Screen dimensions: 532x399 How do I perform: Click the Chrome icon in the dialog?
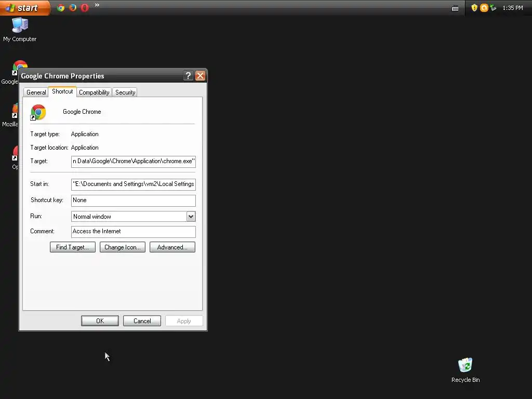(38, 112)
